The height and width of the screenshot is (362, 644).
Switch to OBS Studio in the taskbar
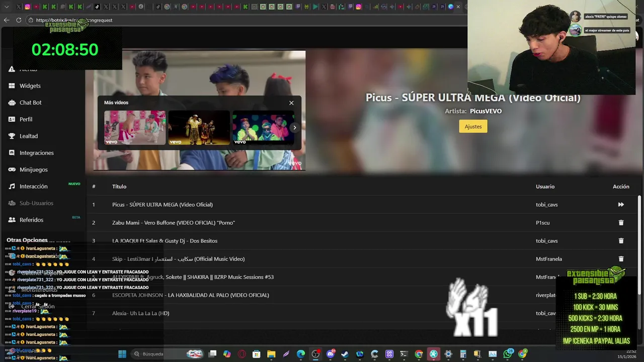[x=315, y=354]
